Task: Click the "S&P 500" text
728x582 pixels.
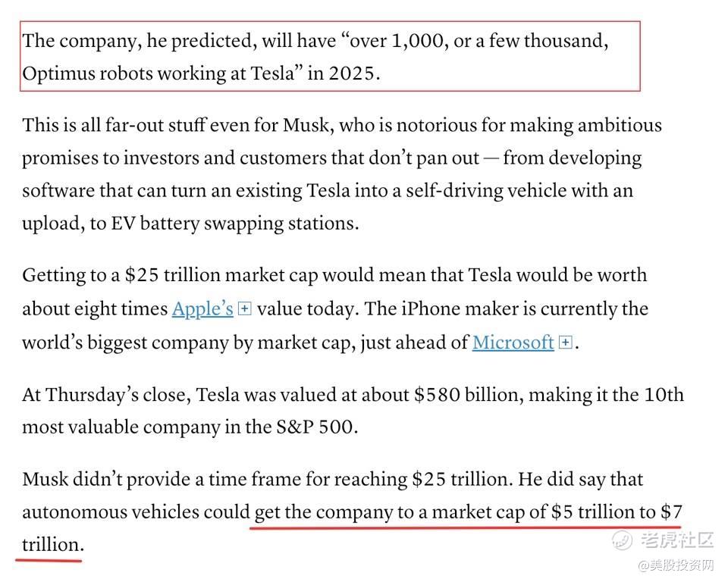Action: tap(314, 427)
